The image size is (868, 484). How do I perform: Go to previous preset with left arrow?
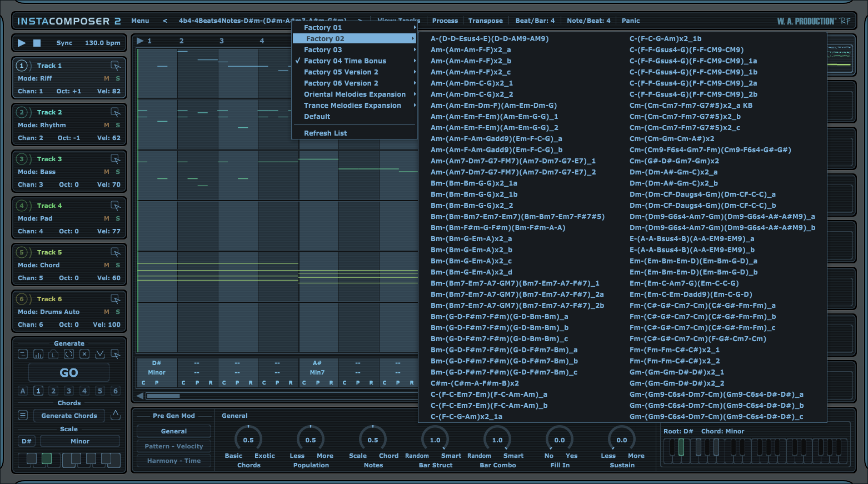pos(164,21)
